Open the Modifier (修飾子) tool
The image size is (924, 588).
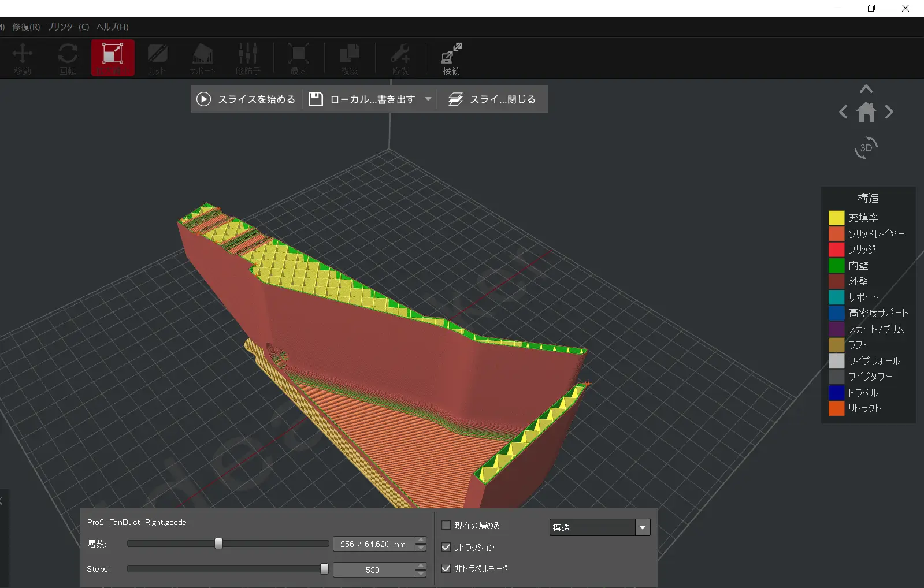point(248,58)
